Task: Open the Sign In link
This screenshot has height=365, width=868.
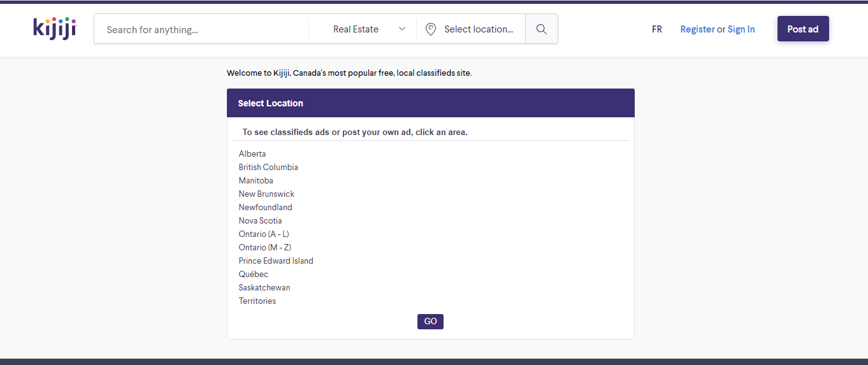Action: click(741, 29)
